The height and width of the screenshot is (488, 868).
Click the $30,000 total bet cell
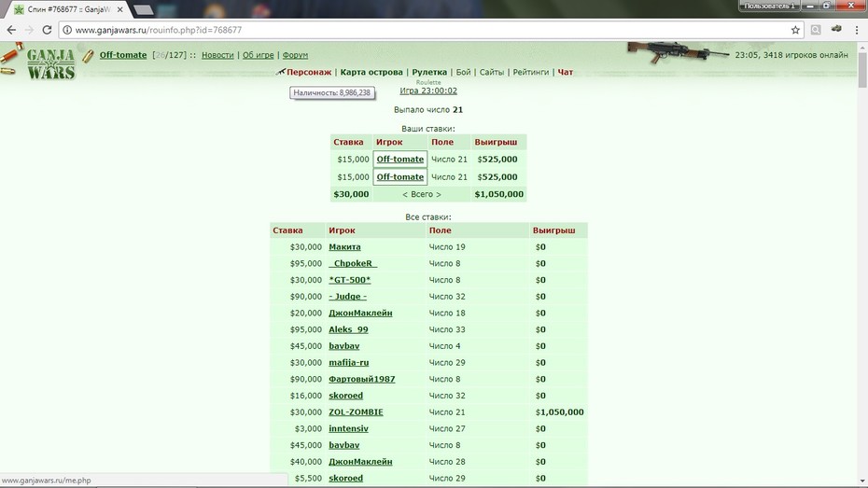[351, 194]
